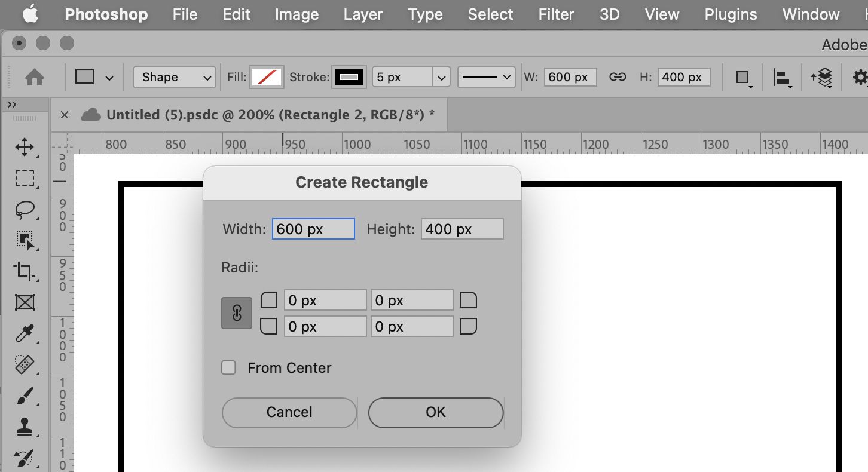Open shape settings with the gear icon
Image resolution: width=868 pixels, height=472 pixels.
(x=860, y=77)
